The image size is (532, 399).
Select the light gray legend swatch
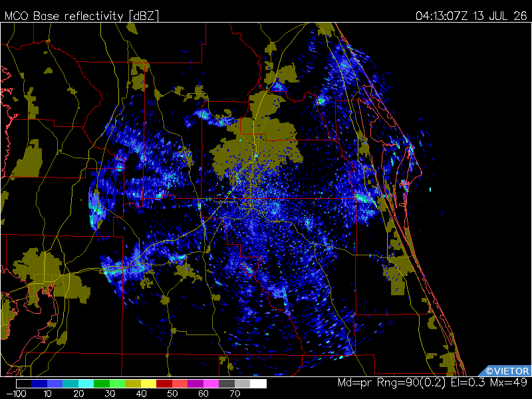(x=242, y=384)
